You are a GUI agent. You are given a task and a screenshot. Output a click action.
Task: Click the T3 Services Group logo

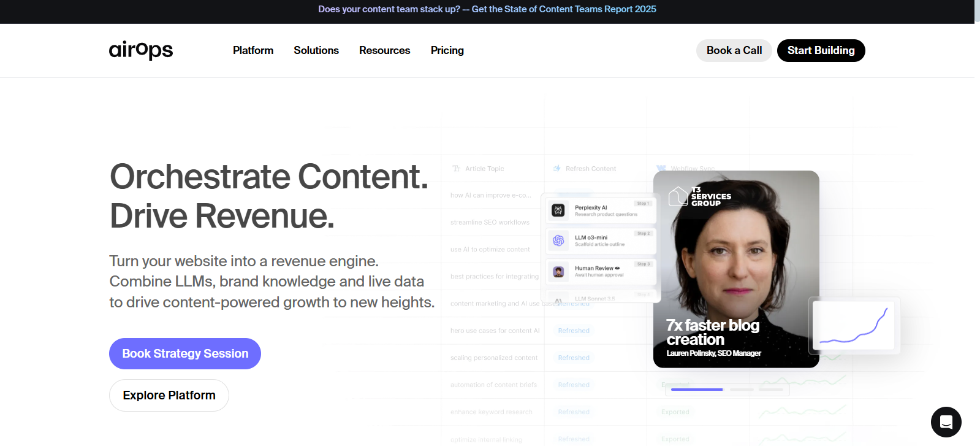(700, 196)
